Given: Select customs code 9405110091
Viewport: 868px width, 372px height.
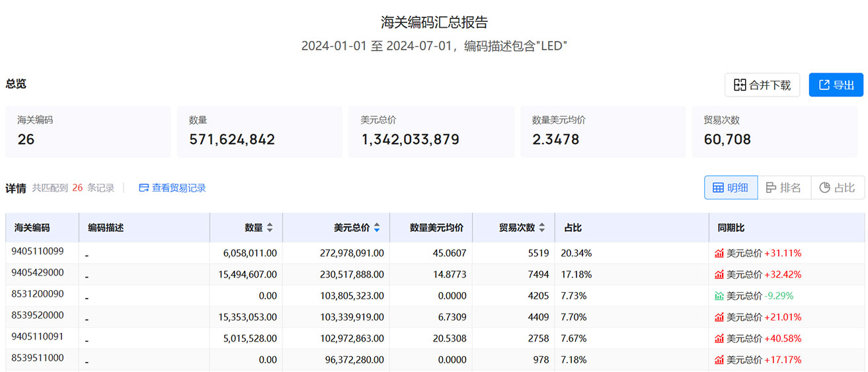Looking at the screenshot, I should [x=38, y=336].
